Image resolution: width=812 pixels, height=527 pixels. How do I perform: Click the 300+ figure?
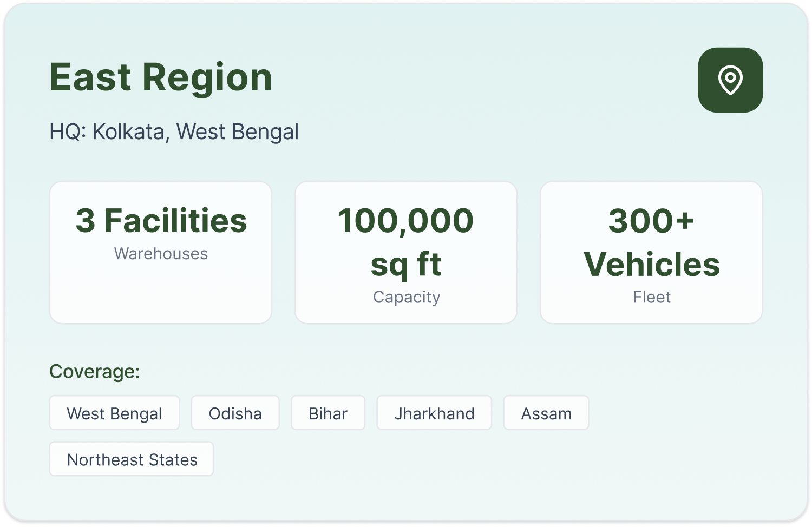(651, 221)
